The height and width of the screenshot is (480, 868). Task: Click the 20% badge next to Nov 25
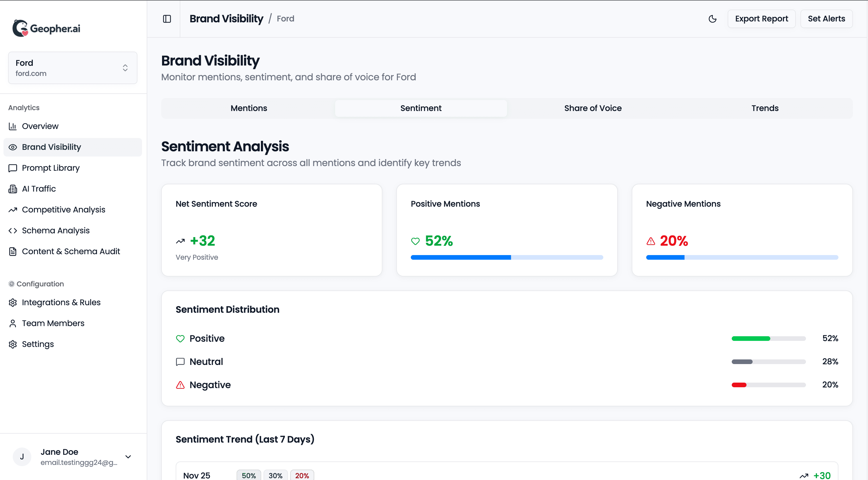(302, 475)
